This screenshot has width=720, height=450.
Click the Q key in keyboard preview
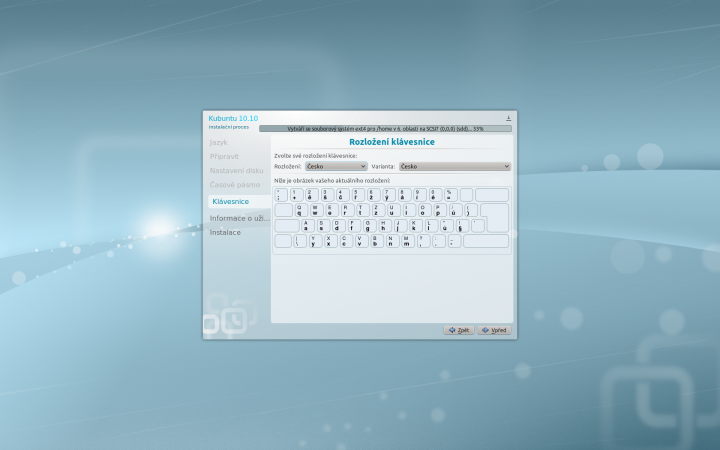point(301,210)
